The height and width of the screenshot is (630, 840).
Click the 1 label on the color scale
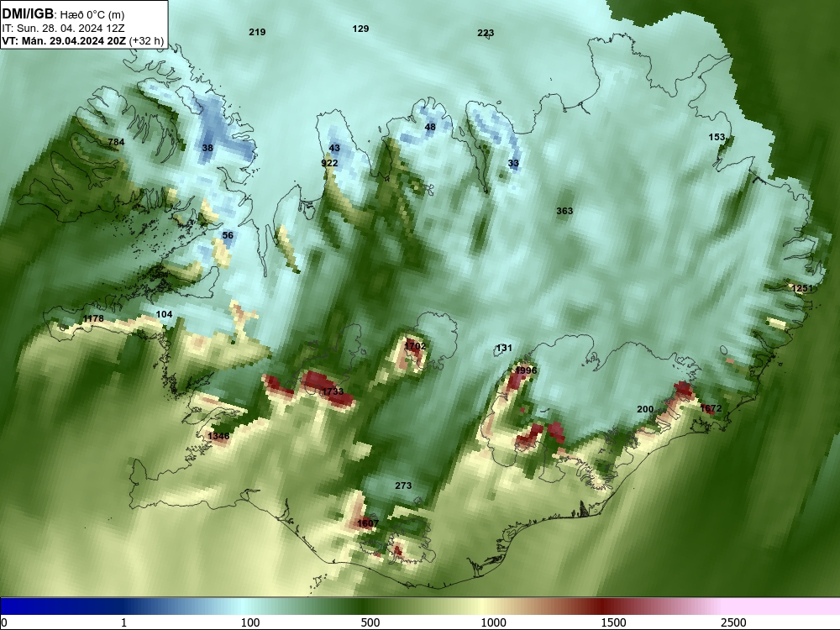coord(123,623)
